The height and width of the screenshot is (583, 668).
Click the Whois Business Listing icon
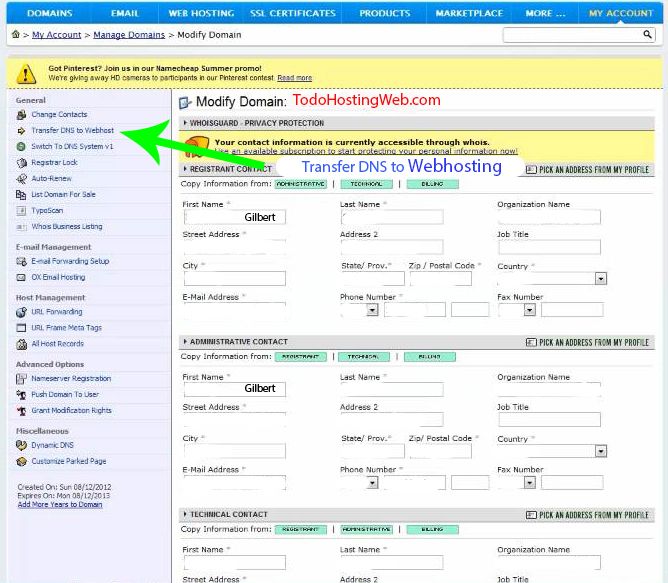(21, 227)
